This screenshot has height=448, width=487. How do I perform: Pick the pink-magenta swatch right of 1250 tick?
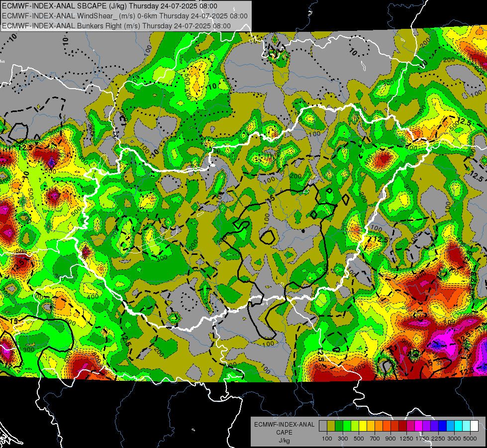(x=410, y=426)
